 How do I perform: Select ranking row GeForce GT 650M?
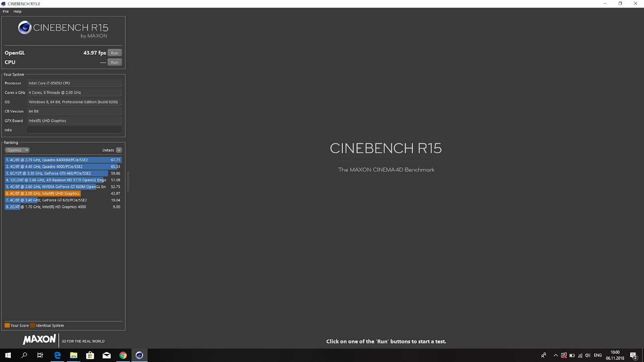[x=63, y=187]
